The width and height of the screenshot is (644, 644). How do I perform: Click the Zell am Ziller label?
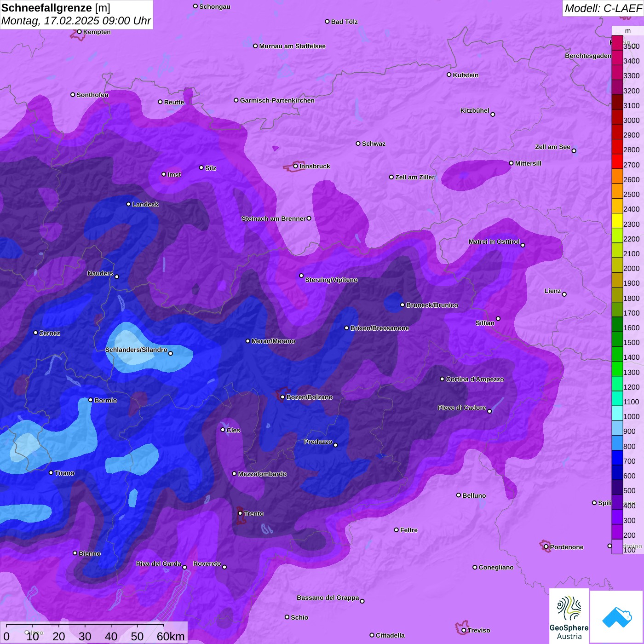tap(415, 177)
